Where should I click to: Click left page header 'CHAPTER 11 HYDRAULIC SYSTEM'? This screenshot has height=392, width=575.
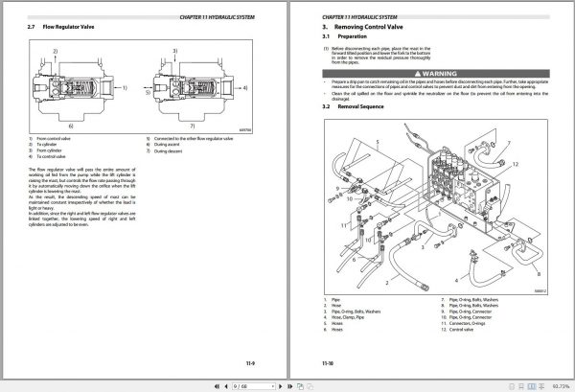[218, 17]
